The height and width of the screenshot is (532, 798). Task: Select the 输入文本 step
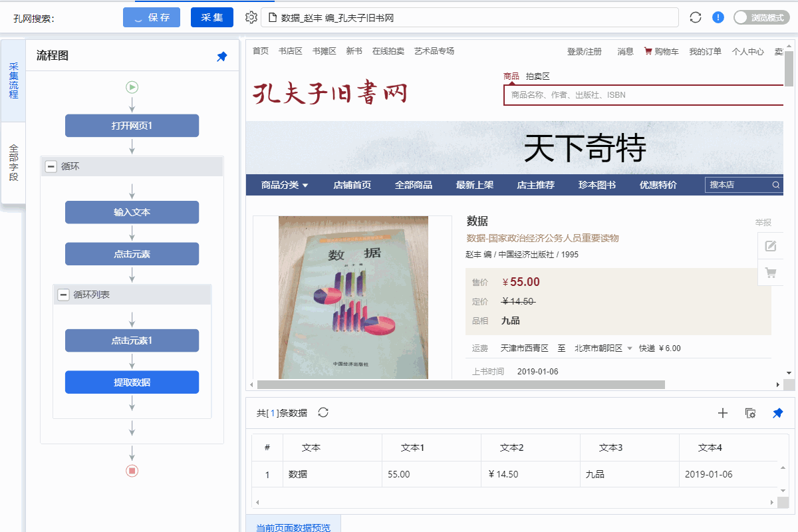click(x=132, y=212)
